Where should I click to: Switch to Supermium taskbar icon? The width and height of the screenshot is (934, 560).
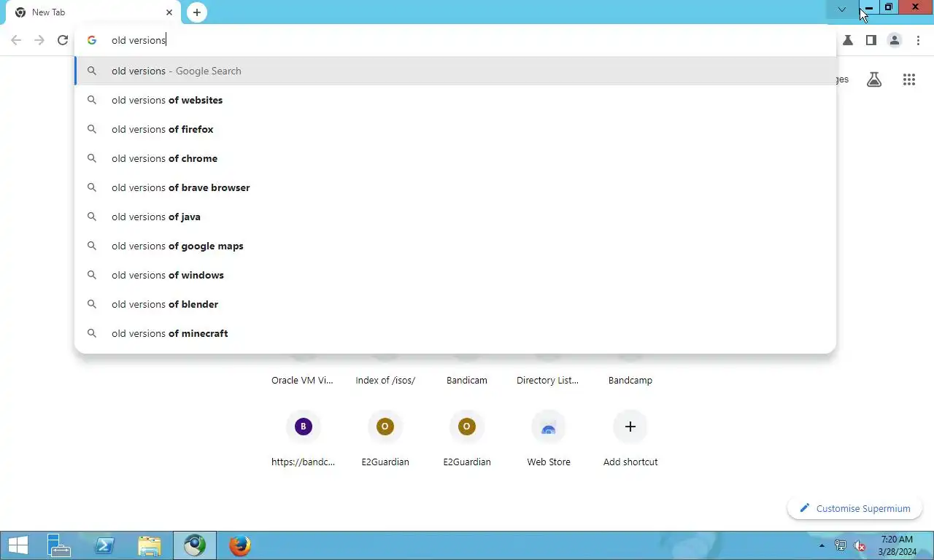195,545
